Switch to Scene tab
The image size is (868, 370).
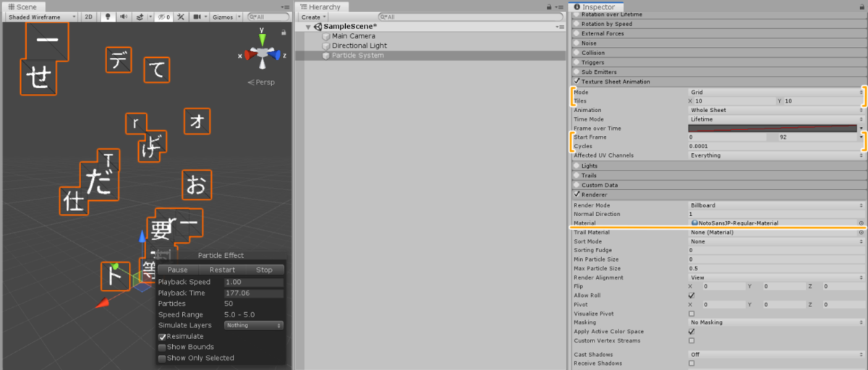point(22,7)
